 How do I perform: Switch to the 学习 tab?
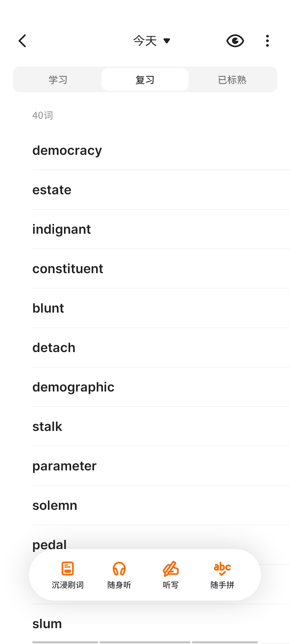click(58, 80)
